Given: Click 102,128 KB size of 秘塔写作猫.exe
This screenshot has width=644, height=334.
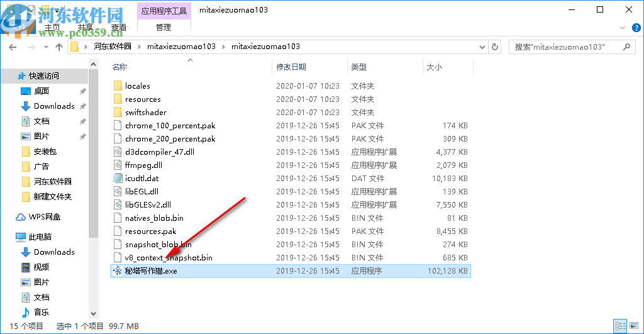Looking at the screenshot, I should pos(447,270).
